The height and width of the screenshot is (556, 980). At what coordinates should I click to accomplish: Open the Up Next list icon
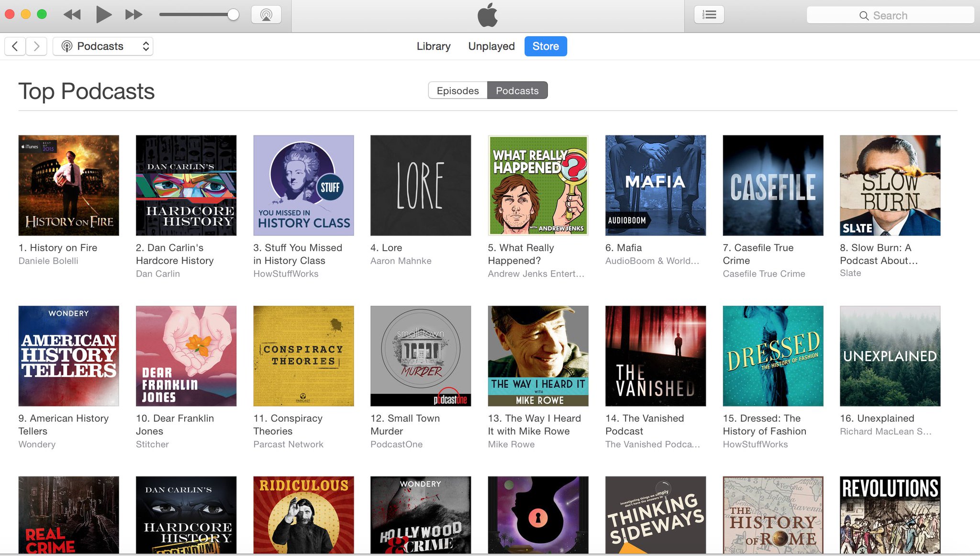click(709, 15)
